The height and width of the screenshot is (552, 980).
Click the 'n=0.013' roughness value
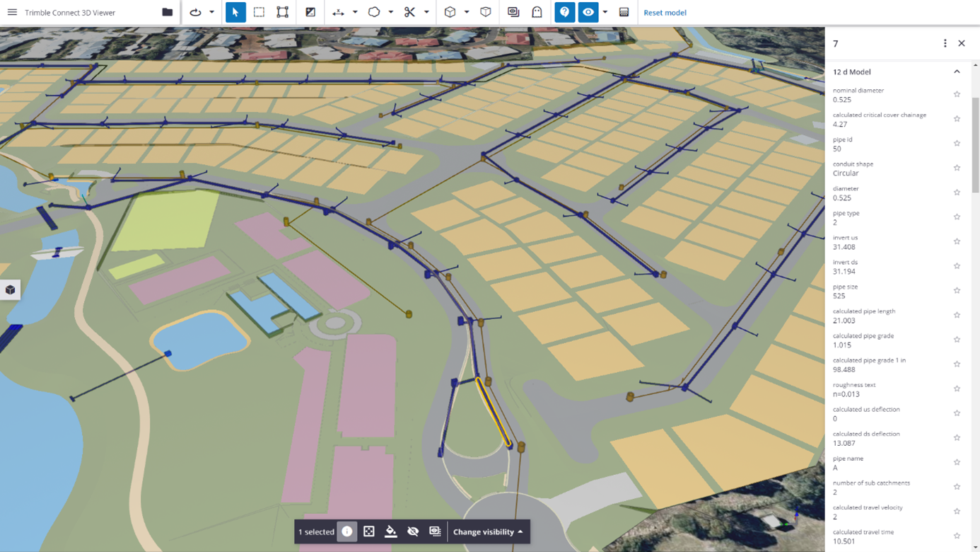pos(846,394)
